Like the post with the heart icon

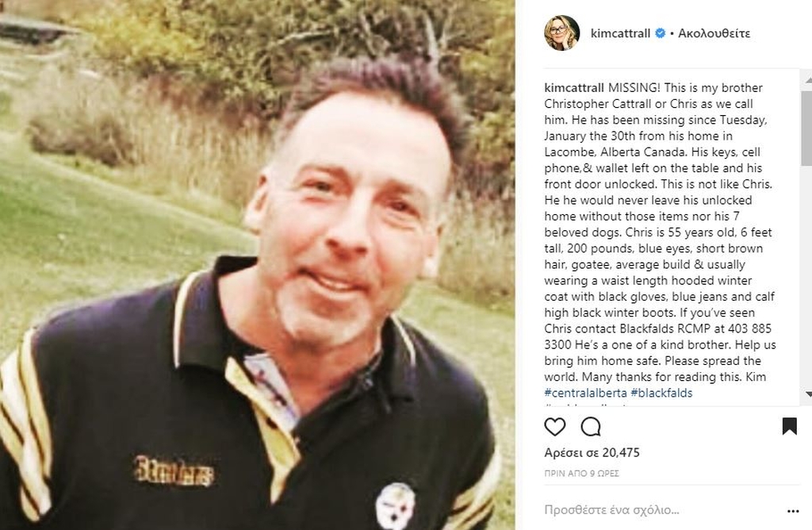(x=554, y=426)
